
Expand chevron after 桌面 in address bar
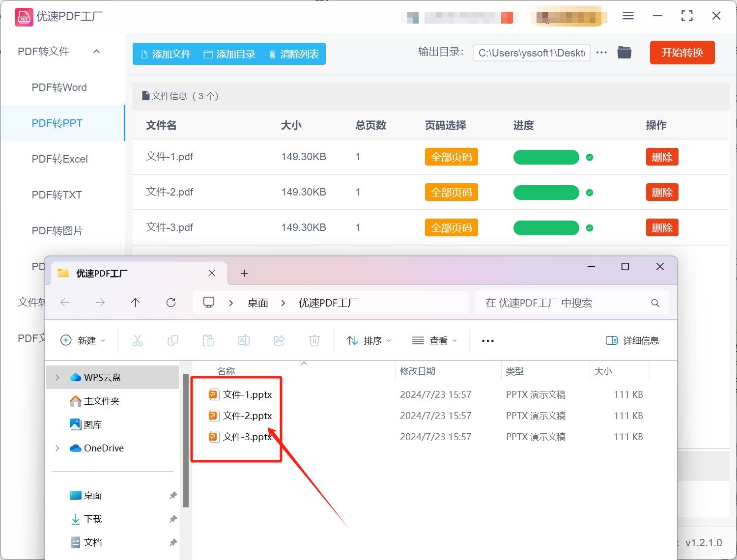pos(283,303)
